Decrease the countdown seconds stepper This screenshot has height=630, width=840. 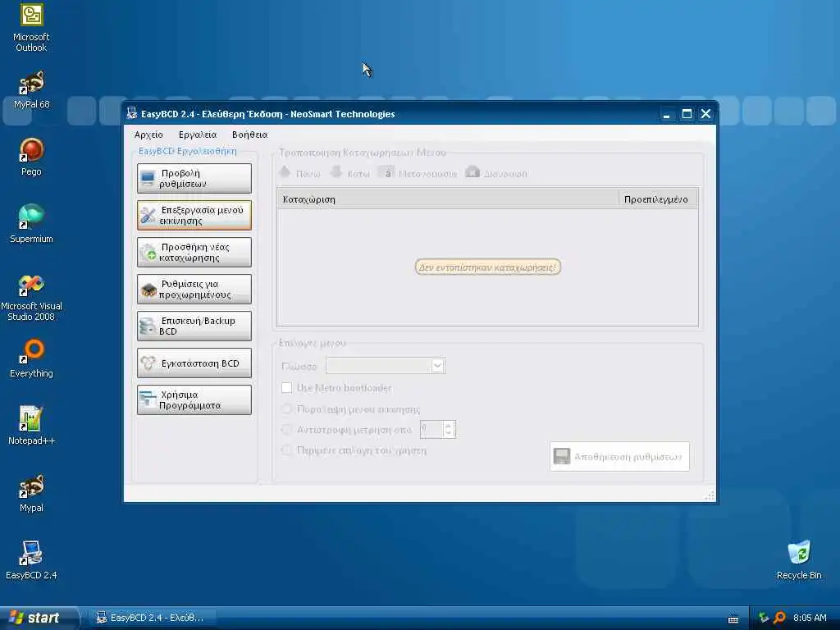tap(449, 433)
